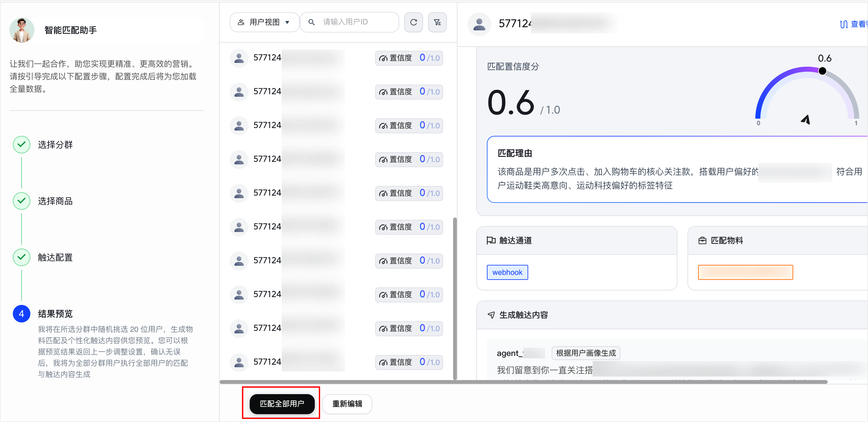868x422 pixels.
Task: Click the 智能匹配助手 avatar image
Action: click(x=22, y=30)
